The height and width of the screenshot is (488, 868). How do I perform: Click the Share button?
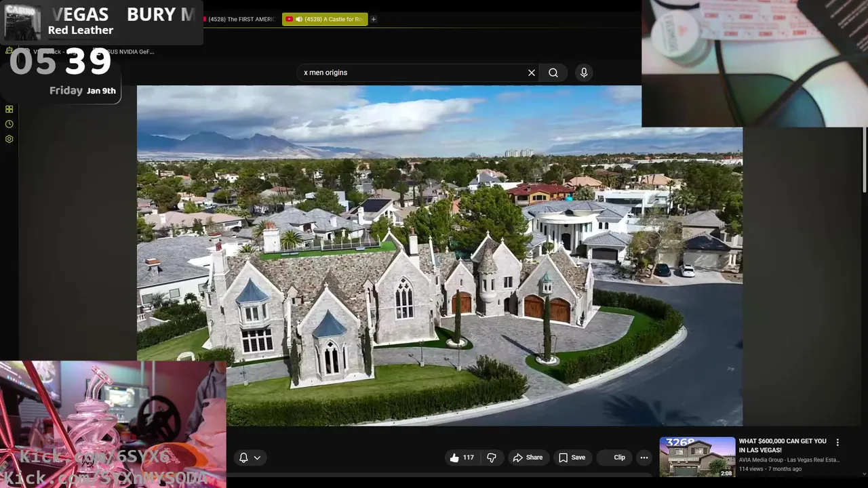click(528, 457)
